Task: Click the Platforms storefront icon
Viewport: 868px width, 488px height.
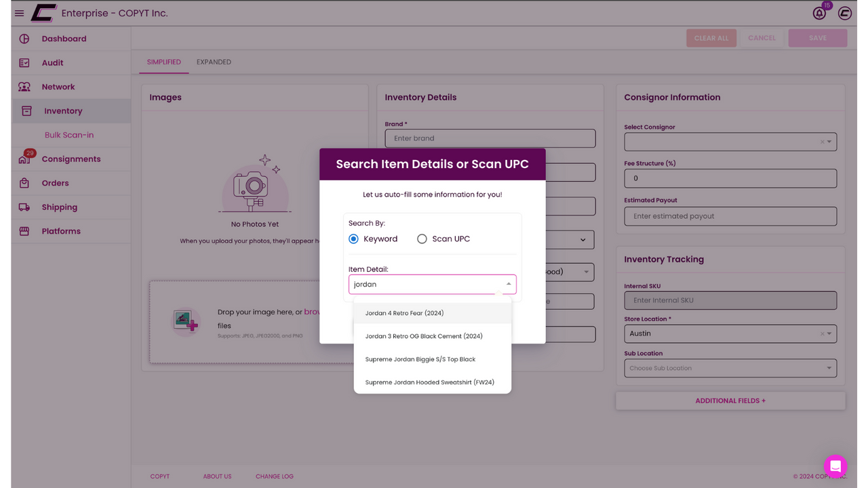Action: coord(24,231)
